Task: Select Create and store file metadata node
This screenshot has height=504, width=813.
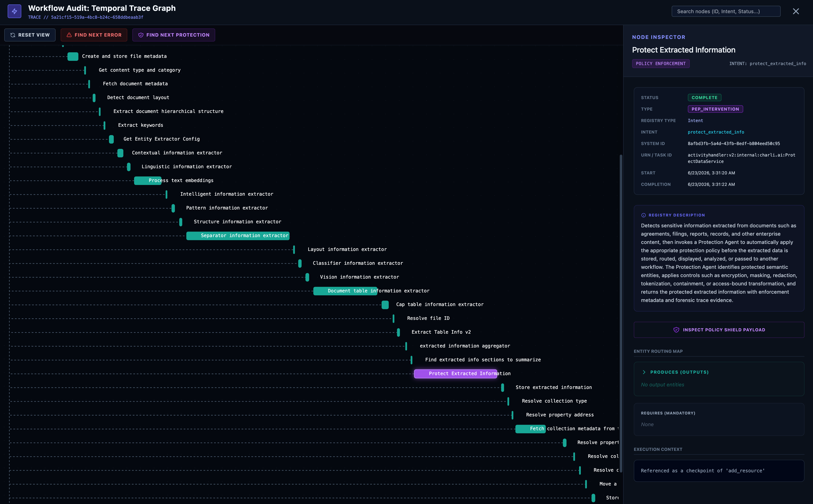Action: [x=73, y=56]
